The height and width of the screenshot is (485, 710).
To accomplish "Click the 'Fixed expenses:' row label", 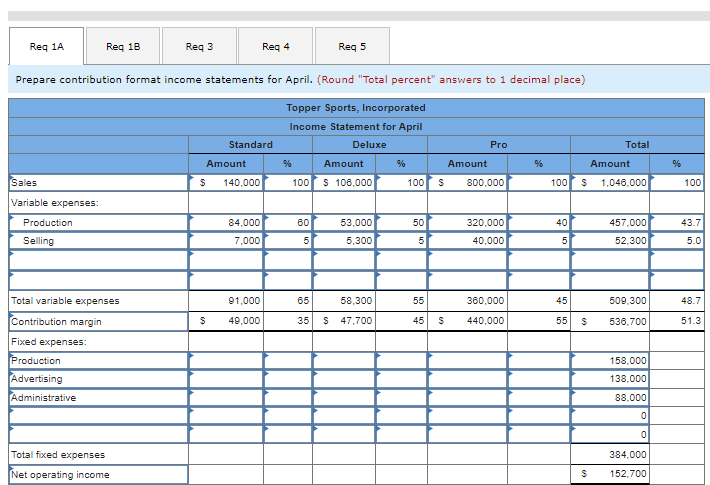I will 48,342.
